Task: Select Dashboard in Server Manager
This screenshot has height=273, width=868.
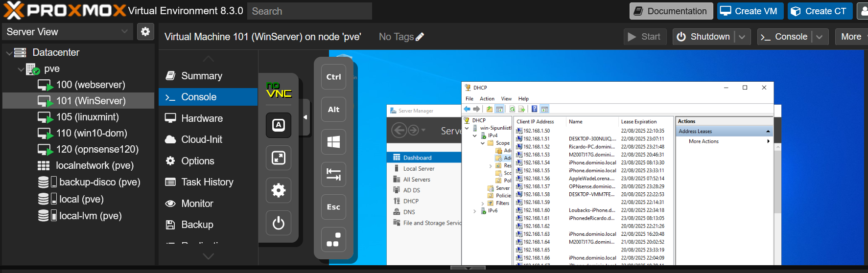Action: click(424, 158)
